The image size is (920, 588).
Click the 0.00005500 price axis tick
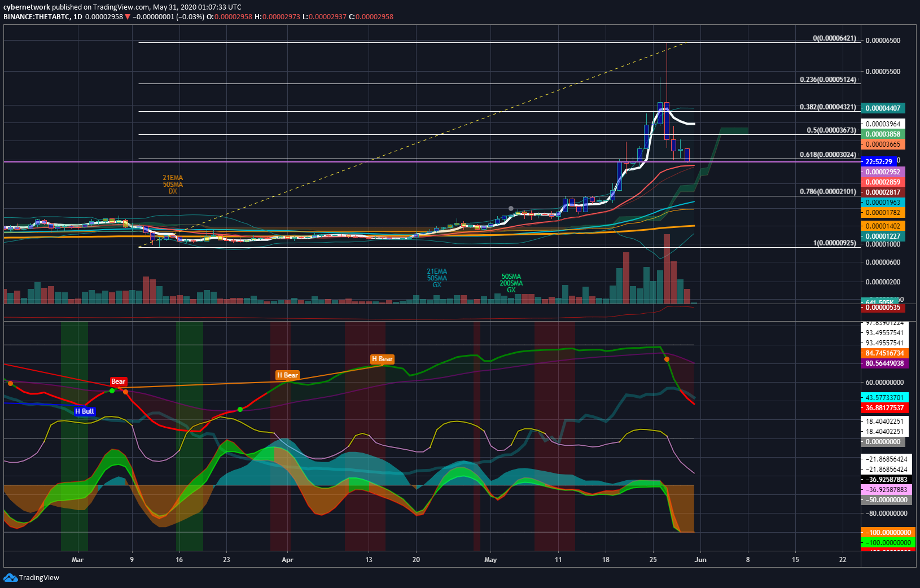pos(883,72)
